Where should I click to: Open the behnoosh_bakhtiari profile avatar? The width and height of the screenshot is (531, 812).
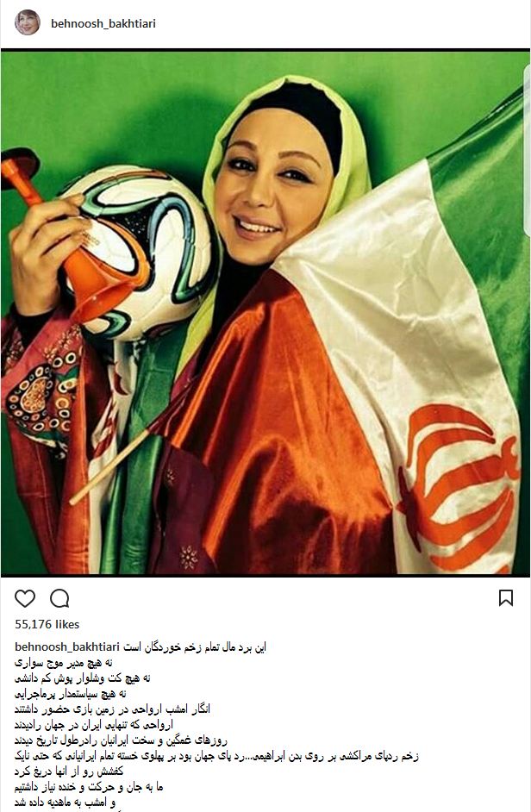tap(28, 22)
